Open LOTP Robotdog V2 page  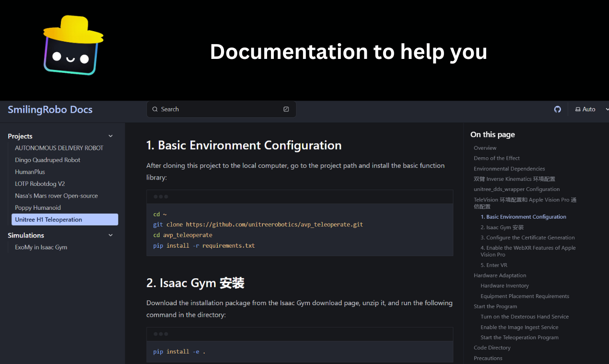[x=40, y=184]
